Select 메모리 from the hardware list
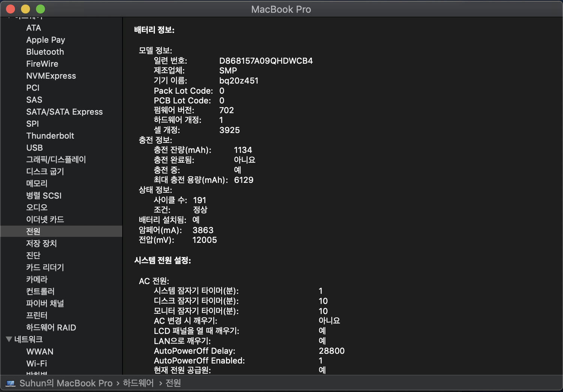The width and height of the screenshot is (563, 392). [37, 184]
